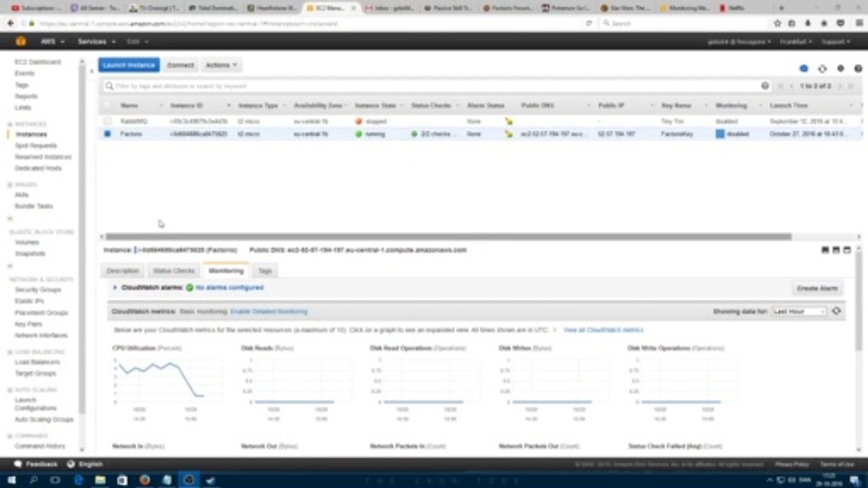Image resolution: width=868 pixels, height=488 pixels.
Task: Open the feedback speech bubble icon above table
Action: click(x=804, y=68)
